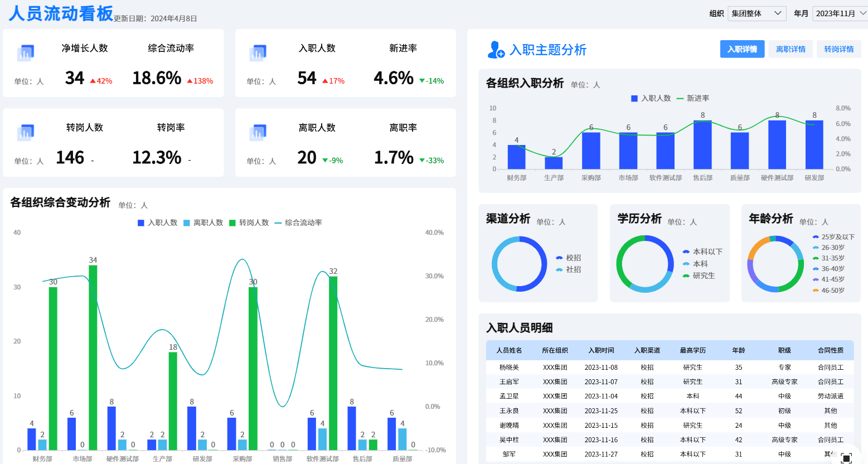868x464 pixels.
Task: Toggle 本科 legend in 学历分析
Action: point(695,264)
